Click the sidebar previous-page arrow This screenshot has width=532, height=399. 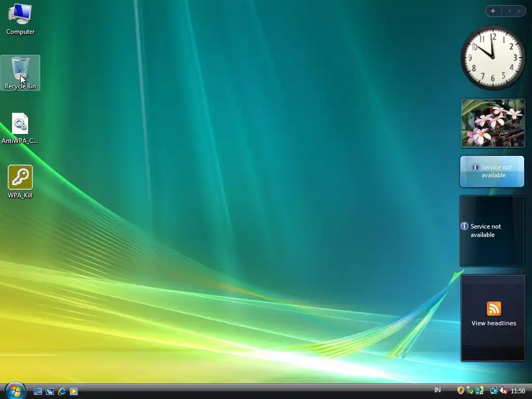(509, 11)
